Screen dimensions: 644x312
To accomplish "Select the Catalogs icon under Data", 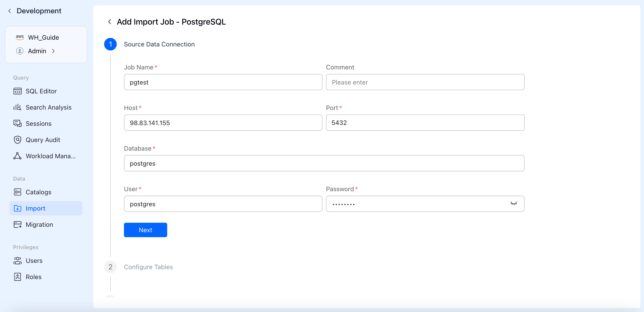I will (x=17, y=192).
